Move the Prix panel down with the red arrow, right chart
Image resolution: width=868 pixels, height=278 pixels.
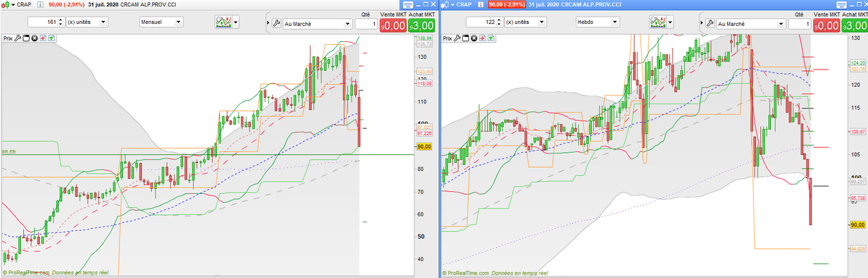tap(482, 38)
